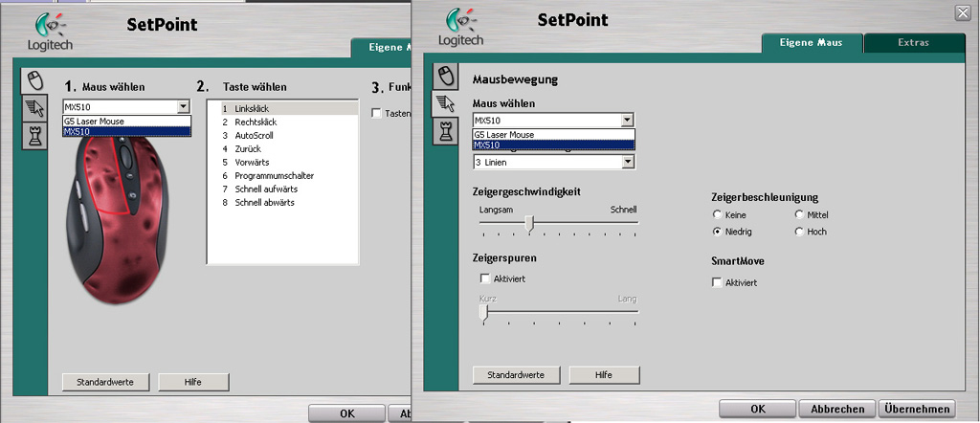
Task: Click Logitech logo in the right window
Action: (x=460, y=28)
